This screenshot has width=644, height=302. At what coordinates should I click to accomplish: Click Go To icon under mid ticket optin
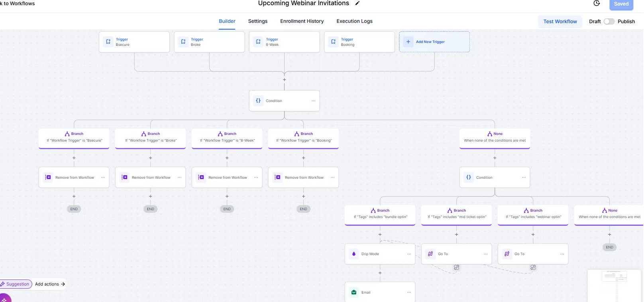430,254
